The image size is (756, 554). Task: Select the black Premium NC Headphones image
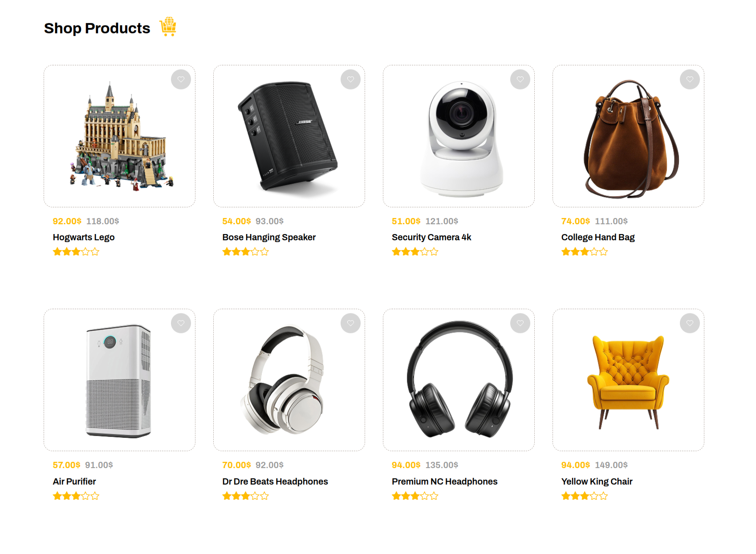(x=459, y=379)
